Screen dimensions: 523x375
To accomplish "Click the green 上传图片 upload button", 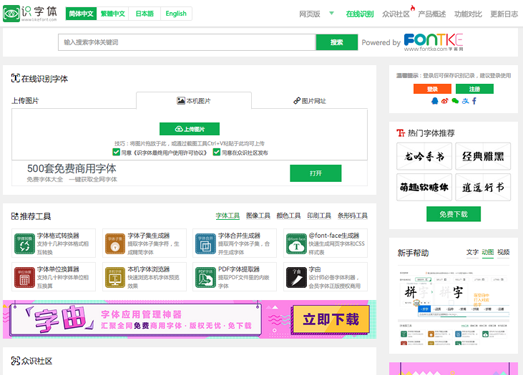I will [189, 129].
